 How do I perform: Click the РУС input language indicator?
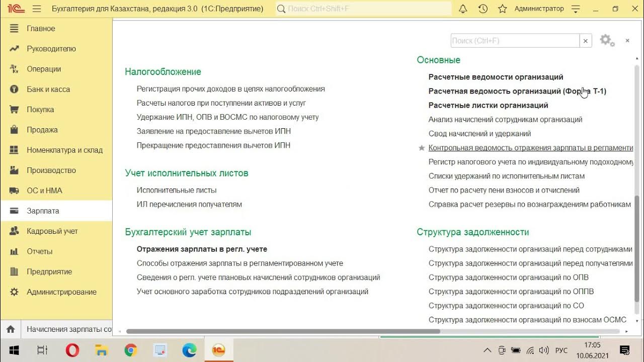[561, 350]
